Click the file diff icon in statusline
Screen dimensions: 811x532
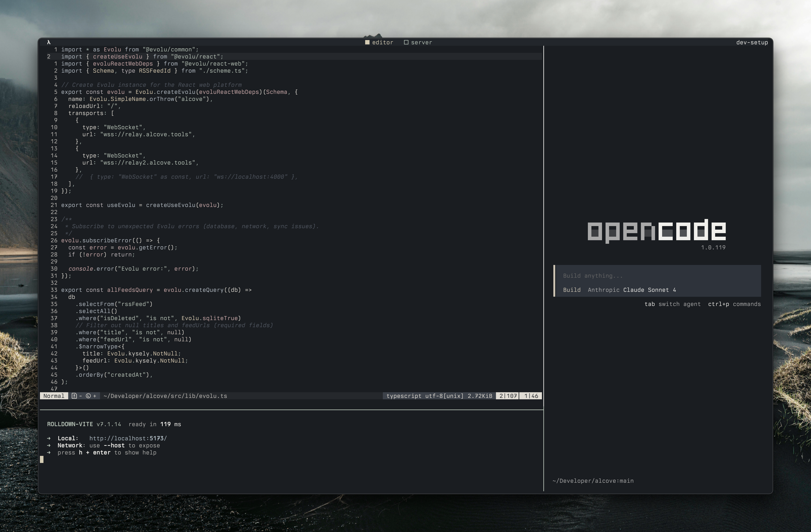(74, 396)
